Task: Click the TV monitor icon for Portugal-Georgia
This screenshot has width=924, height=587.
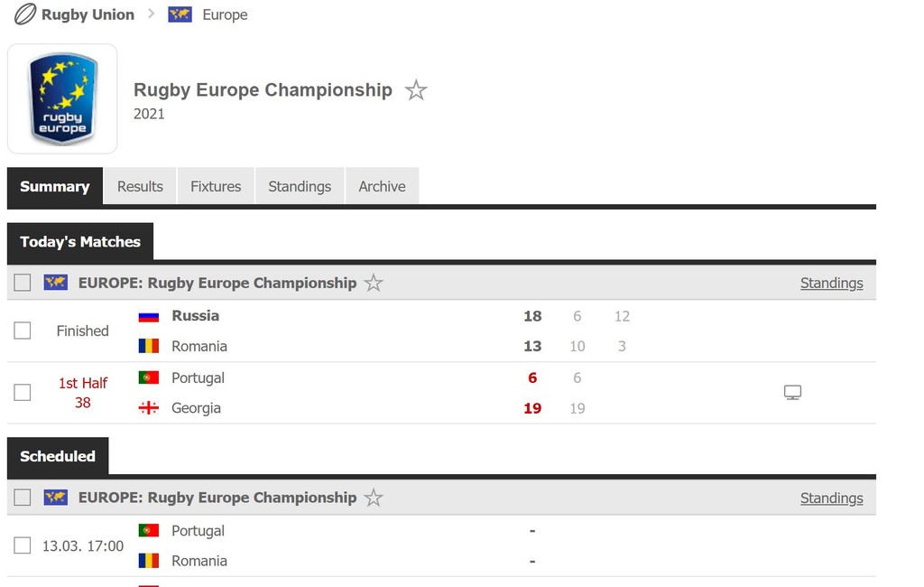Action: 792,392
